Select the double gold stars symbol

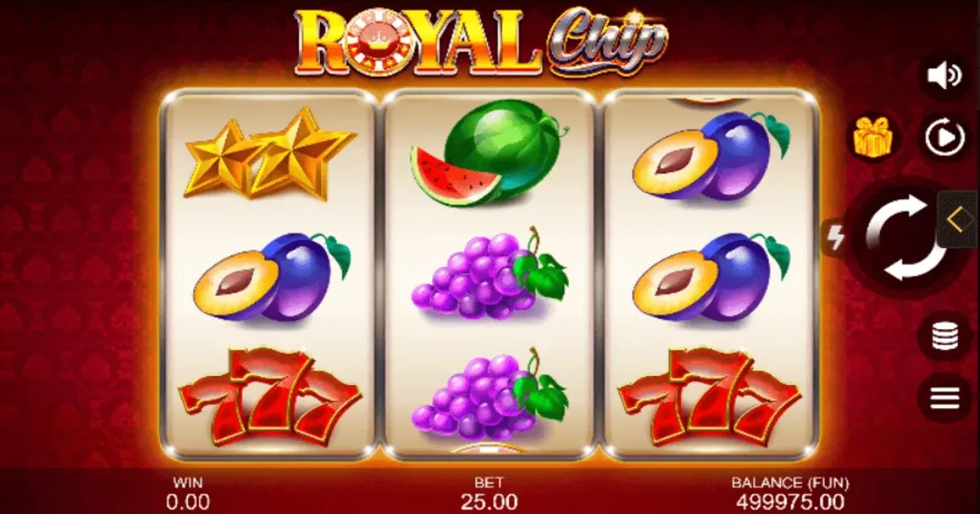[x=269, y=153]
